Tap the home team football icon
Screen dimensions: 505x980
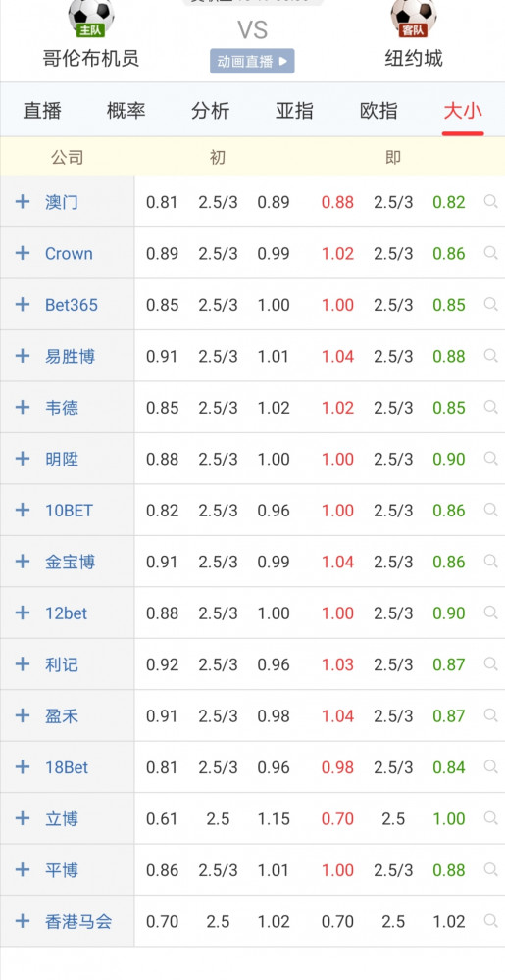(90, 18)
